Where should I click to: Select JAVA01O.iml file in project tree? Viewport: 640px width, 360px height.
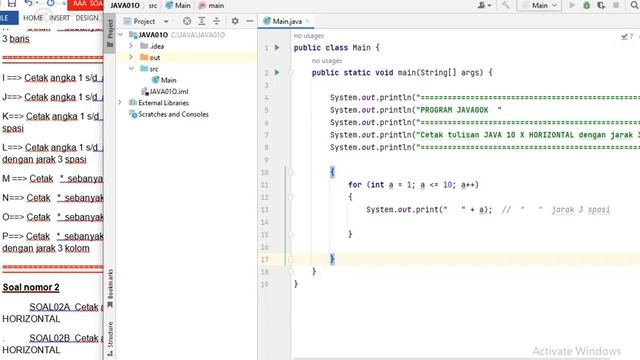tap(165, 91)
